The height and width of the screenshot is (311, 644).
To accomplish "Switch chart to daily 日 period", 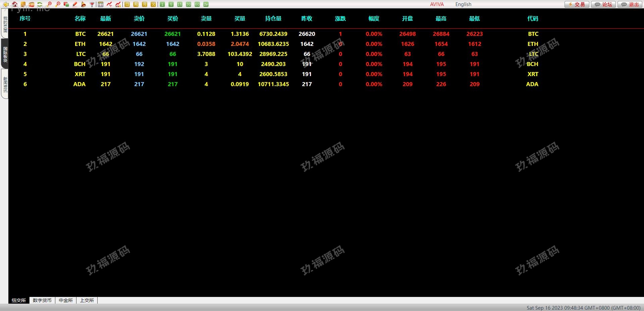I will coord(127,4).
